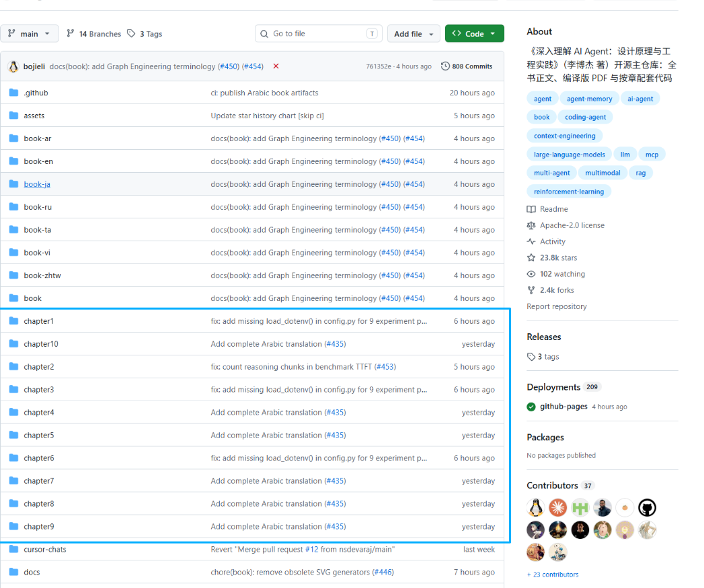
Task: Select the ai-agent topic tag
Action: [640, 99]
